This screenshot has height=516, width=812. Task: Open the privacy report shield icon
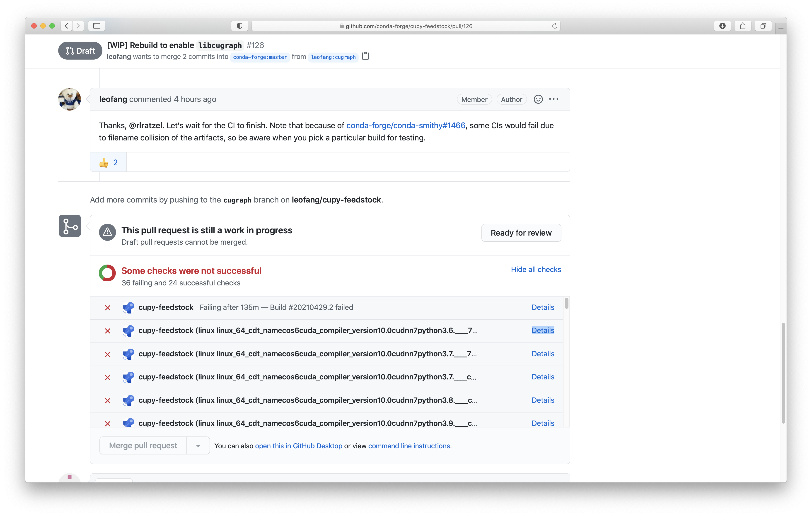(239, 26)
